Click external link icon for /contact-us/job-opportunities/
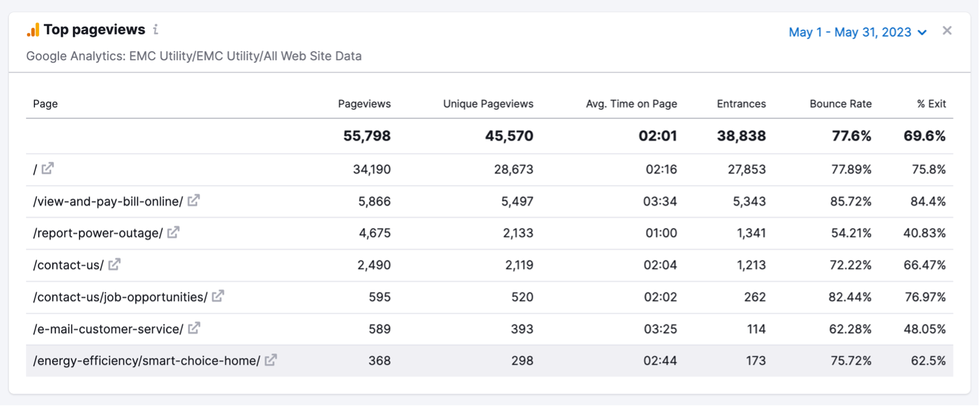Image resolution: width=980 pixels, height=407 pixels. (218, 296)
